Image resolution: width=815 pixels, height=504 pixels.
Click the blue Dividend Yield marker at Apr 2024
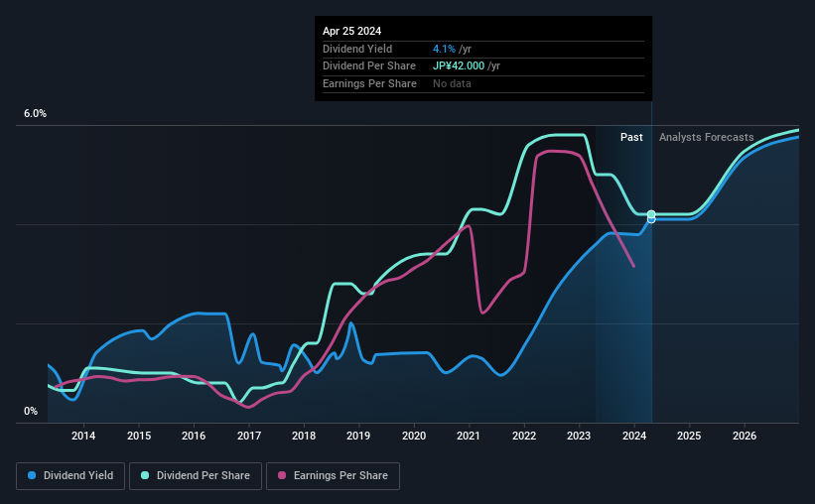[x=651, y=220]
